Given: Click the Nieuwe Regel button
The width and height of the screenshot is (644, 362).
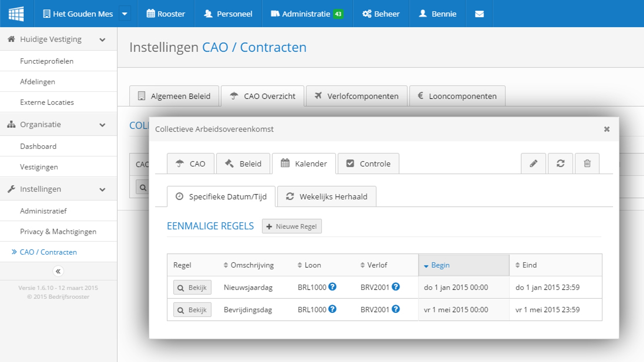Looking at the screenshot, I should tap(292, 226).
